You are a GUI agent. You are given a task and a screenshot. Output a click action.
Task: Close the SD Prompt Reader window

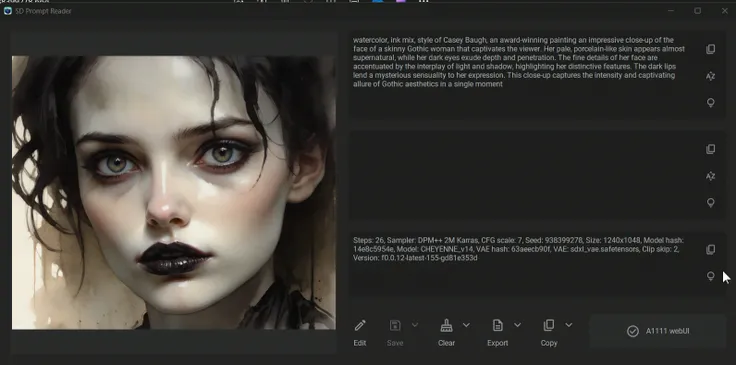pyautogui.click(x=724, y=11)
